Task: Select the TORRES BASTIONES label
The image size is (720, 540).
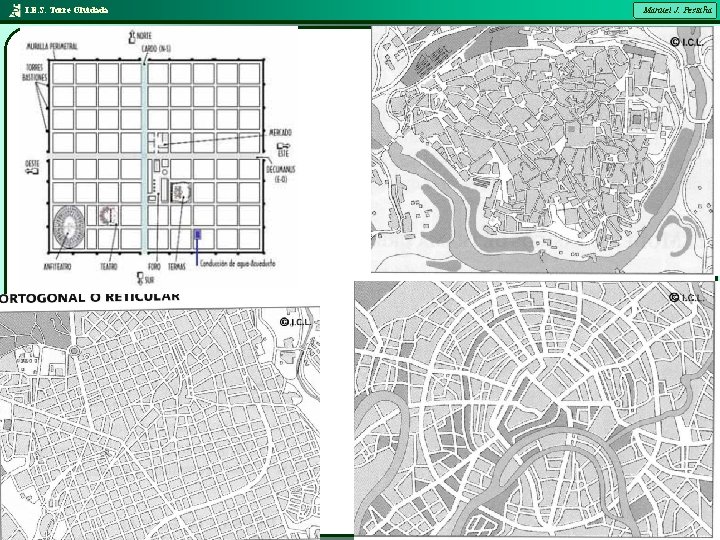Action: (34, 73)
